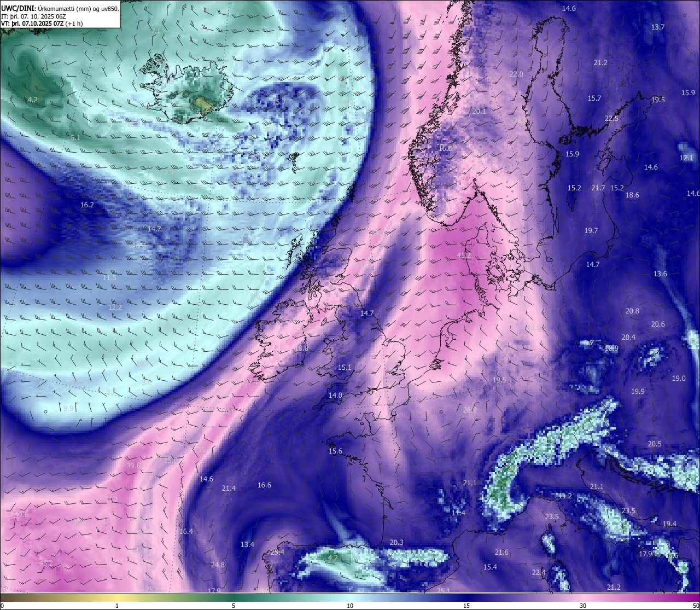Click the 20.4 value label
The width and height of the screenshot is (700, 610).
click(x=628, y=337)
